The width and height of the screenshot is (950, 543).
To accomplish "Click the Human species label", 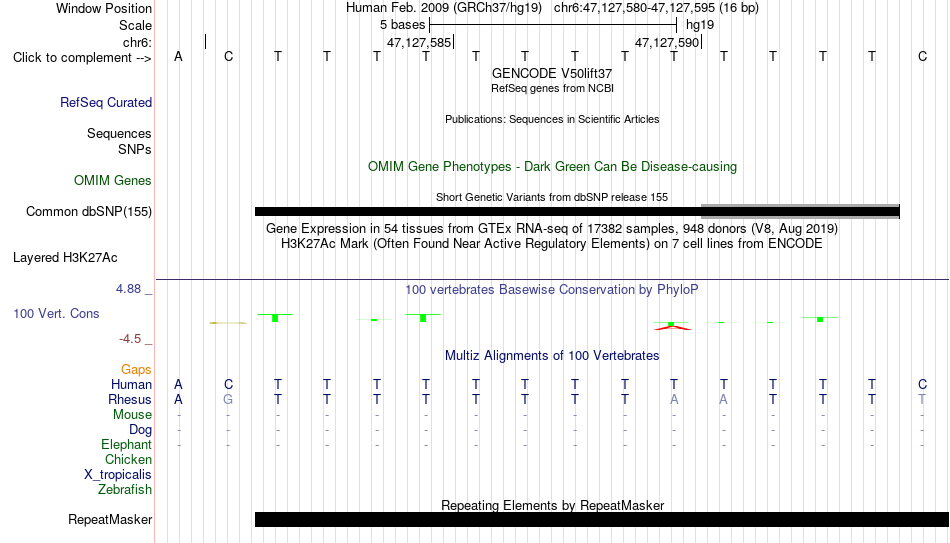I will click(131, 385).
